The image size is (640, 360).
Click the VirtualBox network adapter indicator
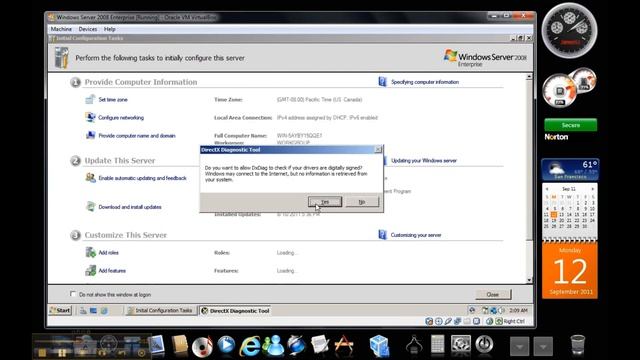coord(458,321)
